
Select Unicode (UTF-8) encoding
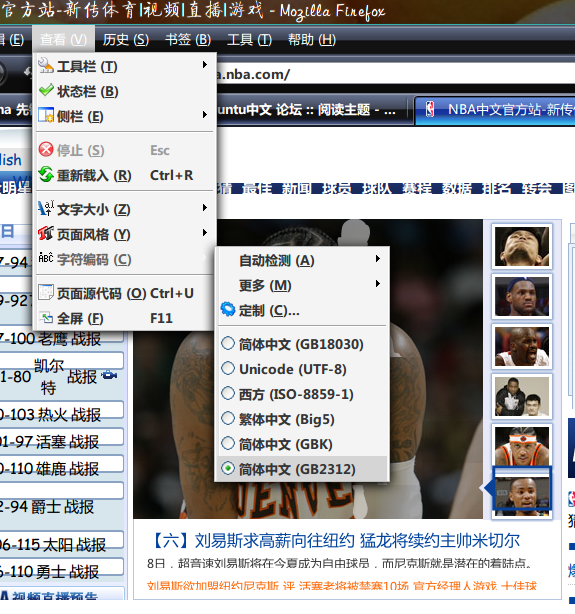coord(302,369)
